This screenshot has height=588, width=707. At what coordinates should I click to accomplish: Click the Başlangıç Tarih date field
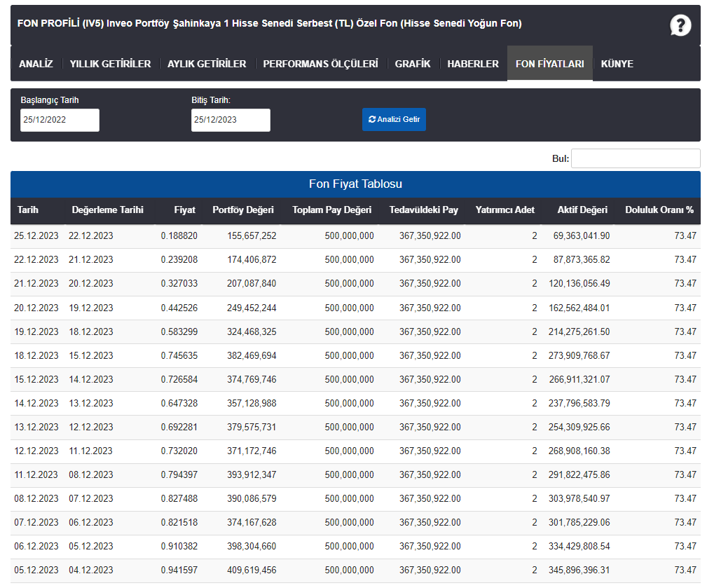[x=60, y=120]
